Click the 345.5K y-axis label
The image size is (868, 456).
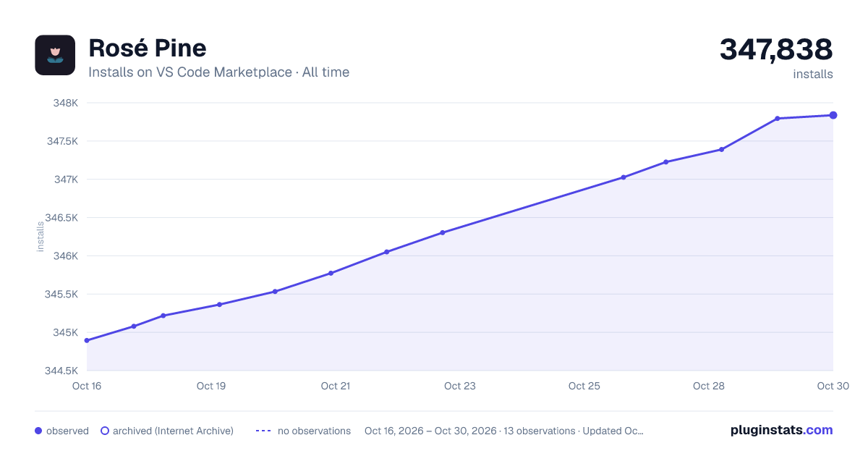(61, 295)
